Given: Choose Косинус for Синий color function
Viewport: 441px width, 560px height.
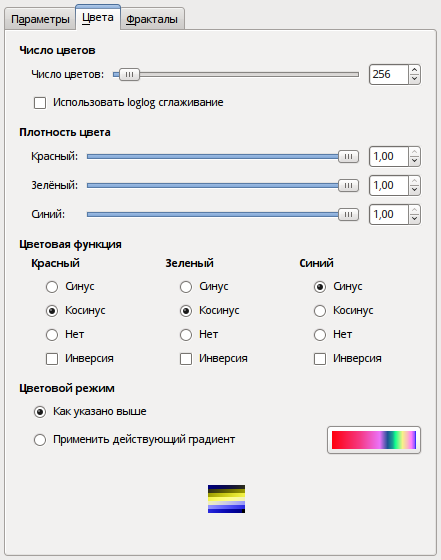Looking at the screenshot, I should [320, 311].
